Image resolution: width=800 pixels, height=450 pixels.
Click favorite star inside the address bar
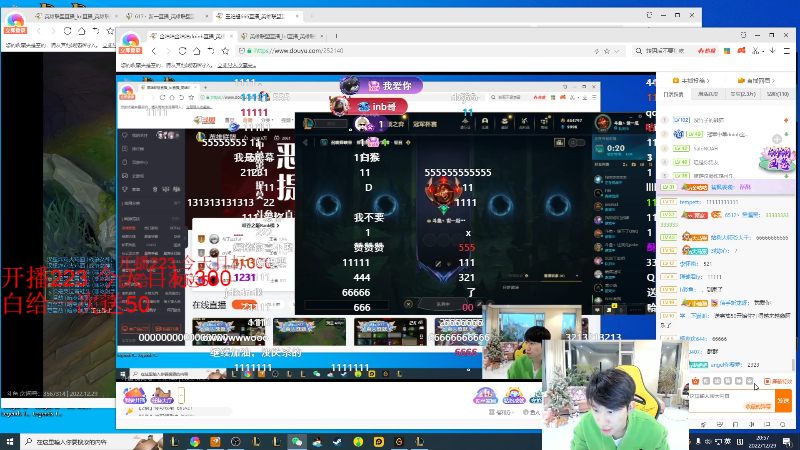pos(607,51)
